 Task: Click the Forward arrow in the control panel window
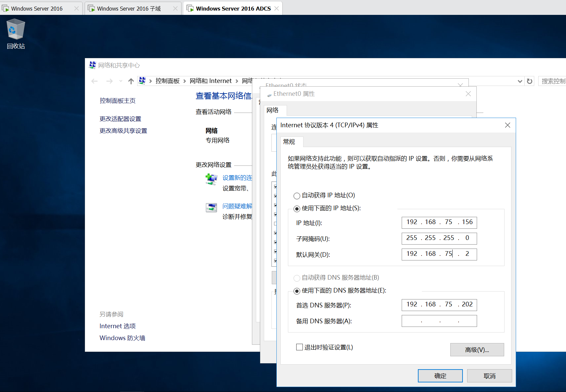[109, 81]
